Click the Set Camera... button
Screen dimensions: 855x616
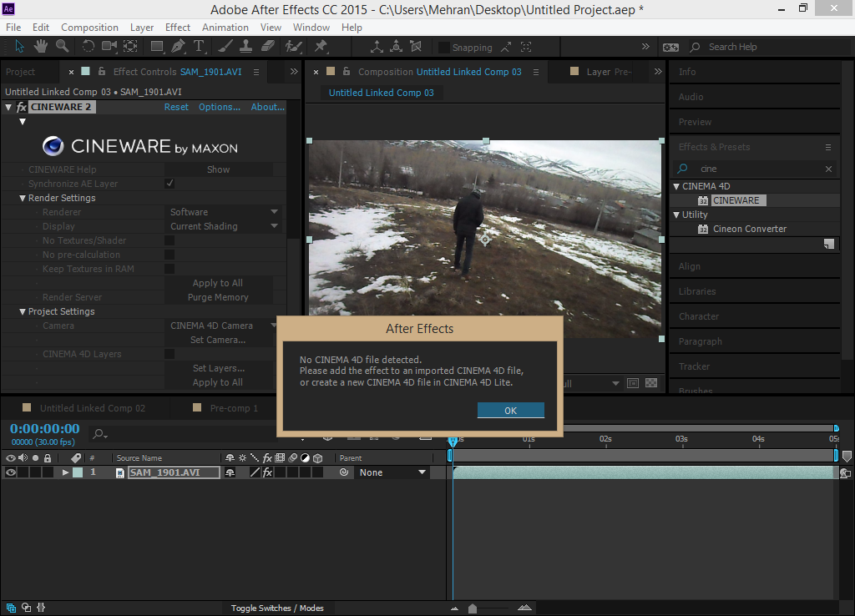[x=218, y=340]
